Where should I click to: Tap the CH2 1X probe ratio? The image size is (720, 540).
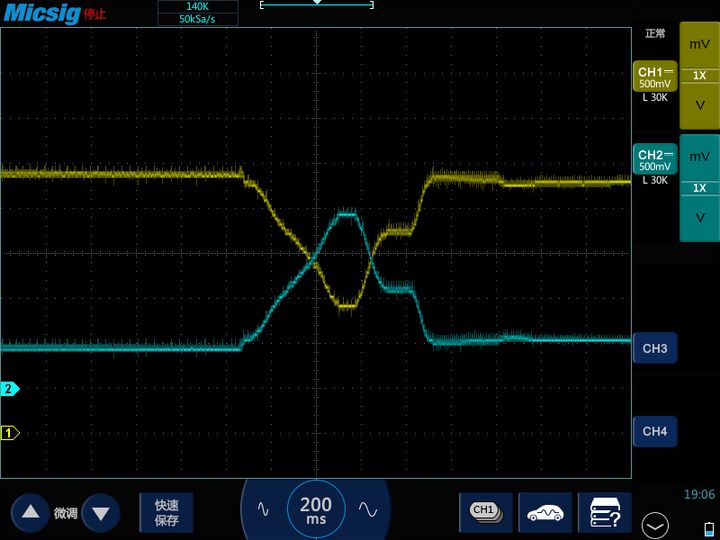(x=699, y=188)
